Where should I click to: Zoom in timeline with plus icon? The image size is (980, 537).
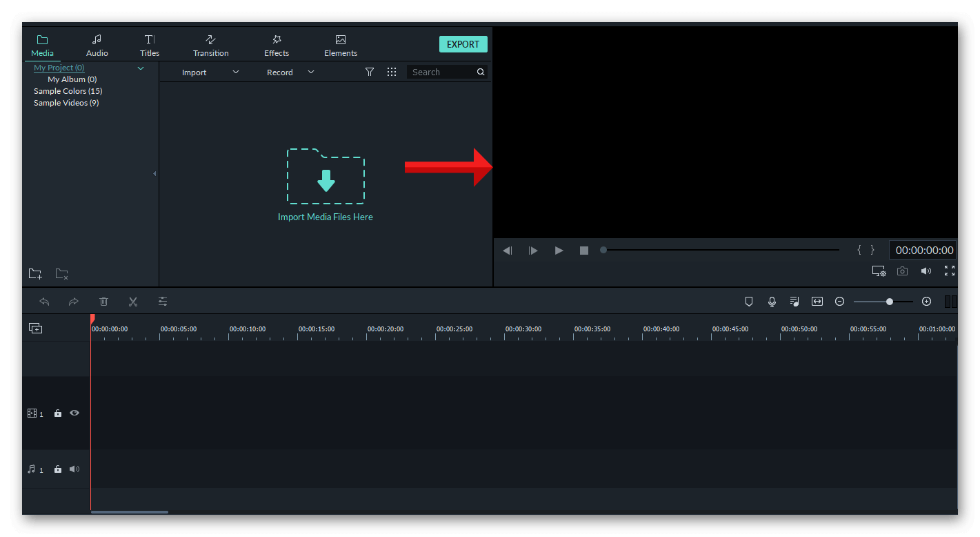click(x=926, y=302)
